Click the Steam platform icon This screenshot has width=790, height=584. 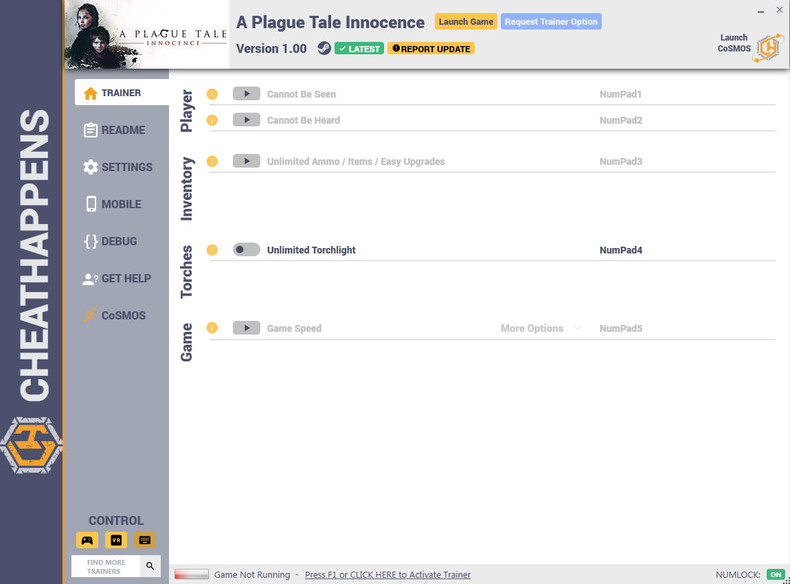[x=324, y=48]
